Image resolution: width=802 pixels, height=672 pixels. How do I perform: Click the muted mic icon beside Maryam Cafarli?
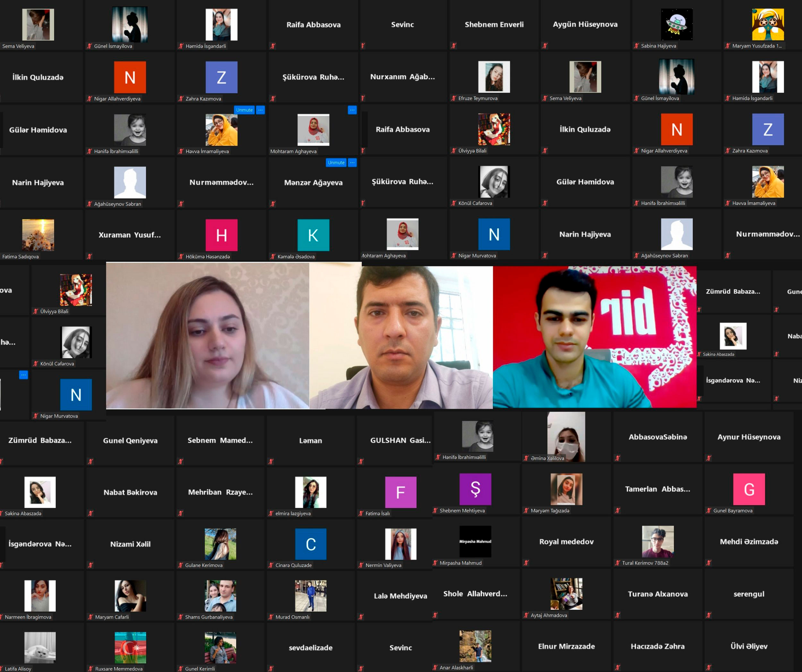pyautogui.click(x=90, y=617)
